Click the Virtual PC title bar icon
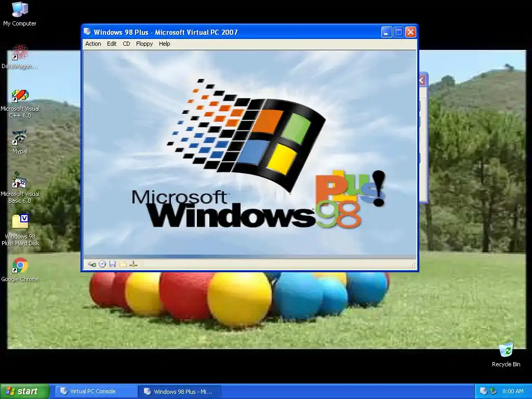Screen dimensions: 532x399 [x=87, y=32]
